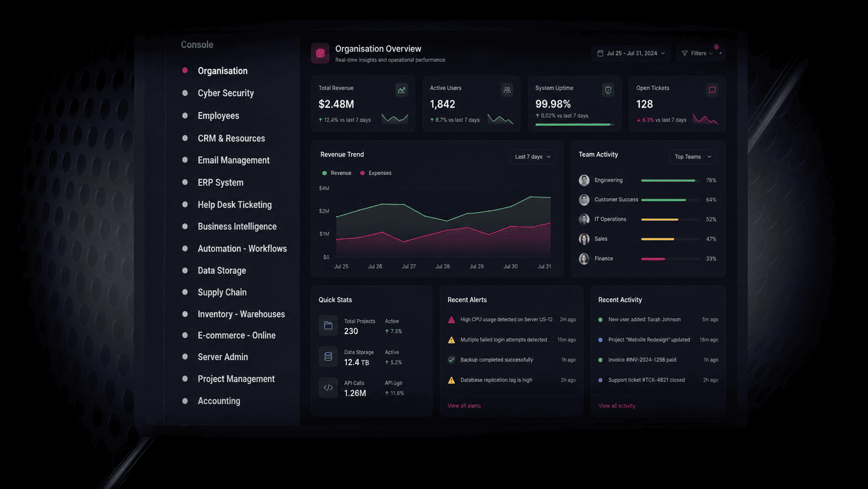Open the Jul 25 - Jul 31, 2024 date dropdown
Image resolution: width=868 pixels, height=489 pixels.
631,53
